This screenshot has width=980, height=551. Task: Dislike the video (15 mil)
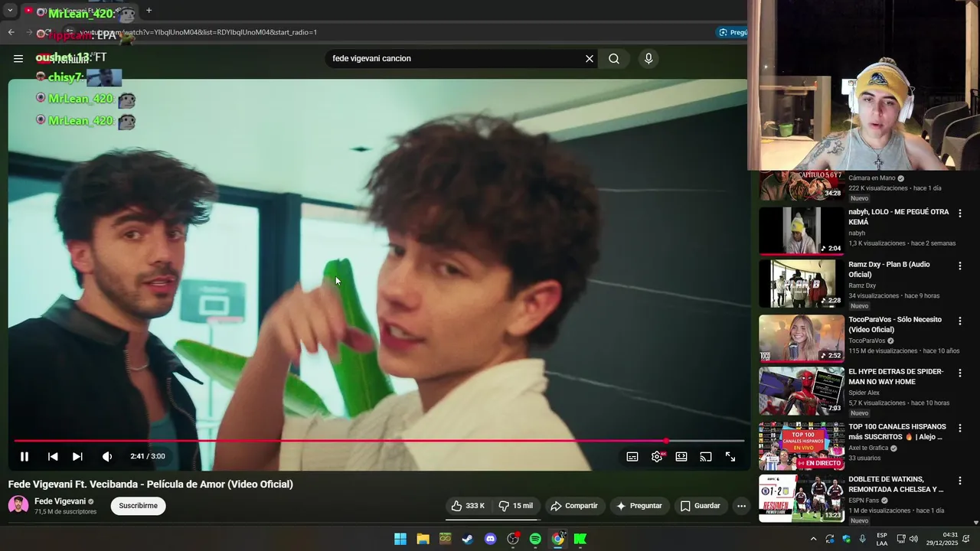516,506
